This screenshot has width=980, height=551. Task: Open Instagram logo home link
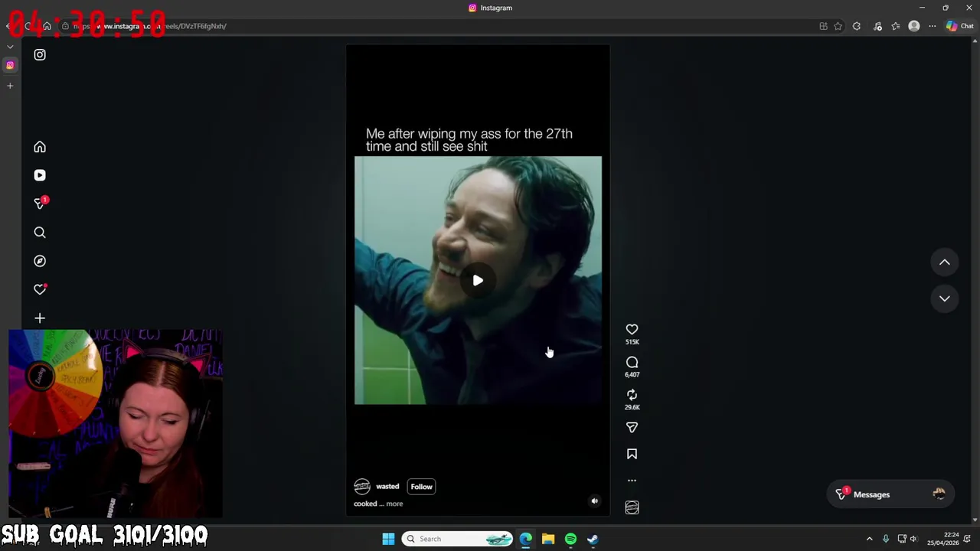[40, 55]
